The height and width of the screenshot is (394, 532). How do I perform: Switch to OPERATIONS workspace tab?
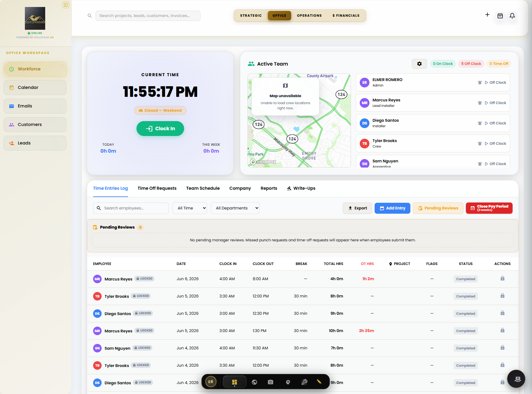[x=309, y=15]
